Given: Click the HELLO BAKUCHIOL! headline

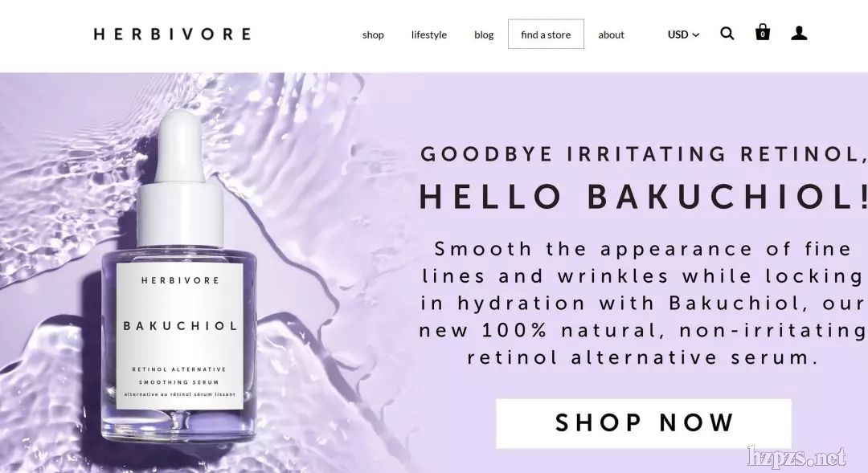Looking at the screenshot, I should point(643,197).
